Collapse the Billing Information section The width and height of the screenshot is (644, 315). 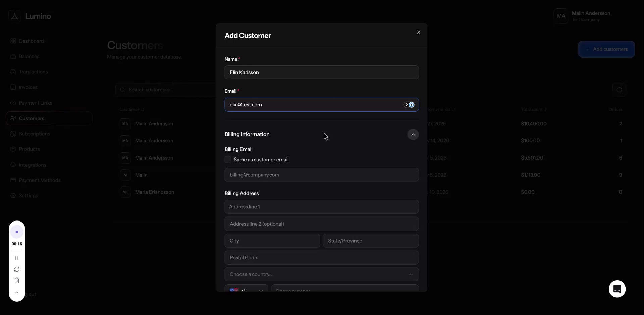[413, 135]
